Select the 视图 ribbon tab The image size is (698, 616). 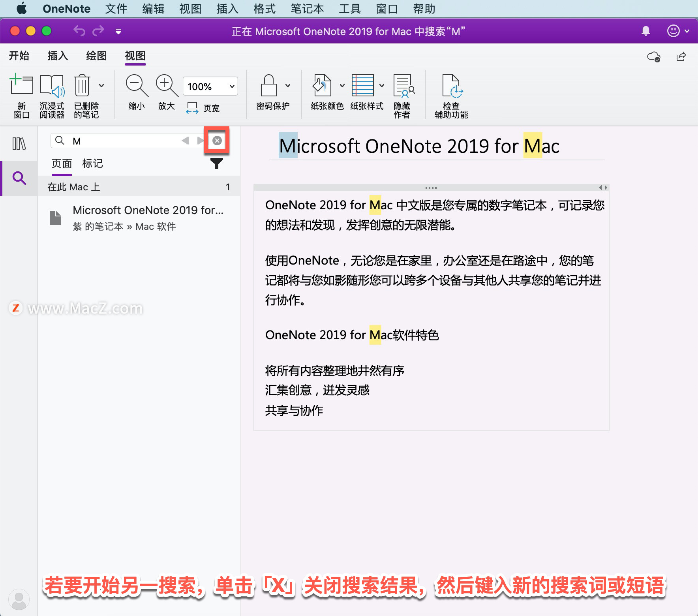pos(135,56)
